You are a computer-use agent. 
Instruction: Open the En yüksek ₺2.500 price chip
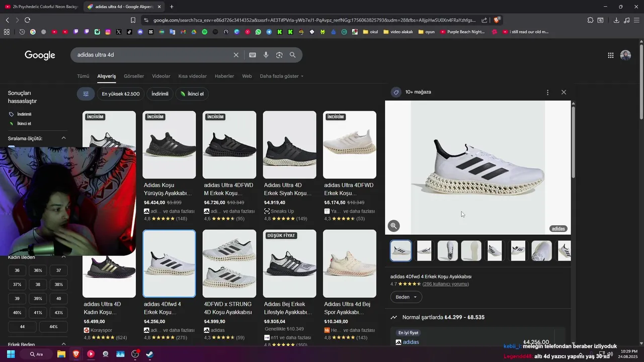pos(120,94)
